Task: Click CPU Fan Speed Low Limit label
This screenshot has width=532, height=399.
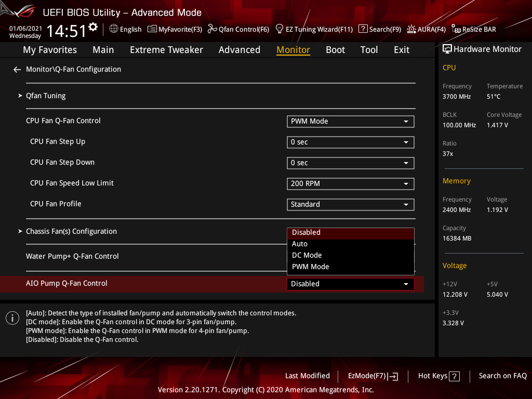Action: click(x=72, y=183)
